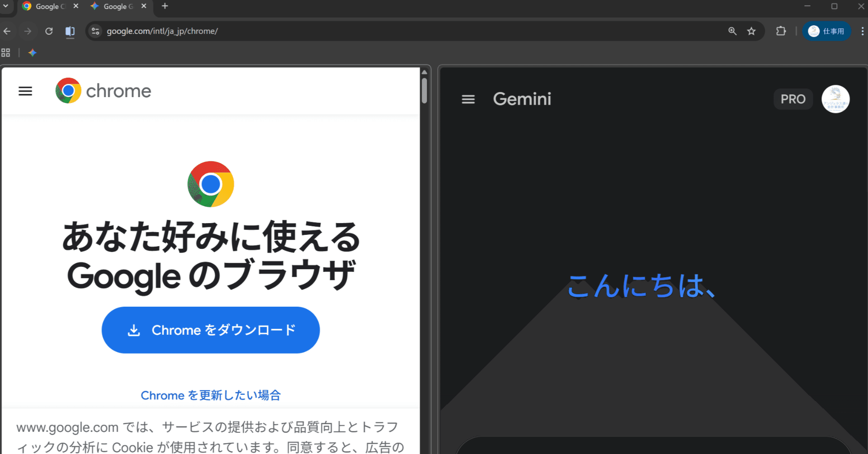
Task: Click the download arrow inside the blue button
Action: point(134,330)
